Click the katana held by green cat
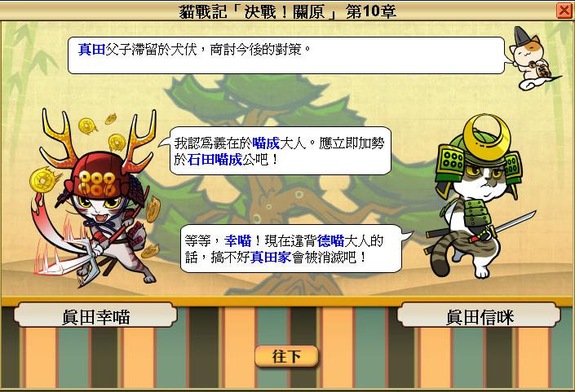 click(502, 226)
